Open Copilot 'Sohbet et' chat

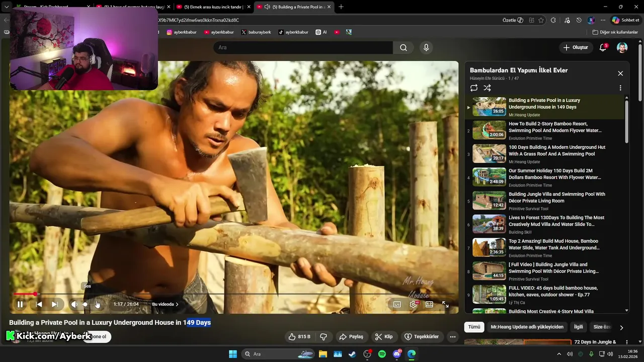pos(625,20)
